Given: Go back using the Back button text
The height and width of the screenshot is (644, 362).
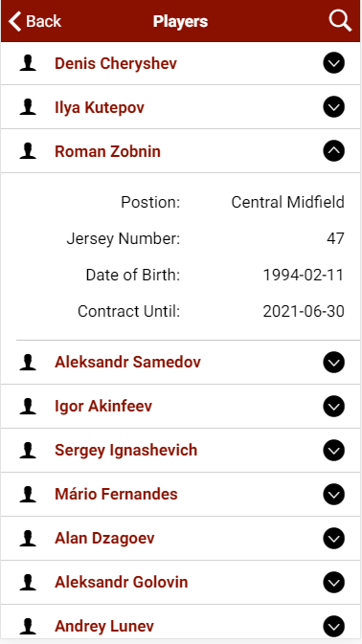Looking at the screenshot, I should [x=43, y=21].
